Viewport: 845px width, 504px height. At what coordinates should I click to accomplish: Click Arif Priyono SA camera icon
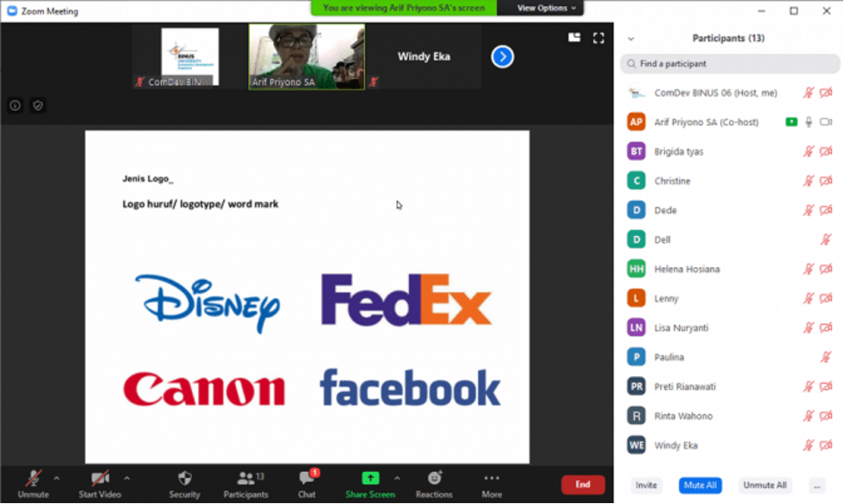pyautogui.click(x=826, y=122)
